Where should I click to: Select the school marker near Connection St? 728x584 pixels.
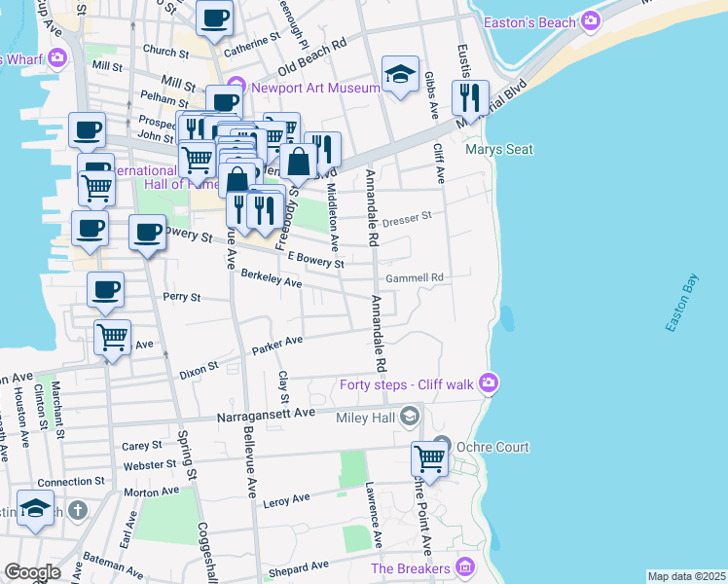tap(35, 509)
